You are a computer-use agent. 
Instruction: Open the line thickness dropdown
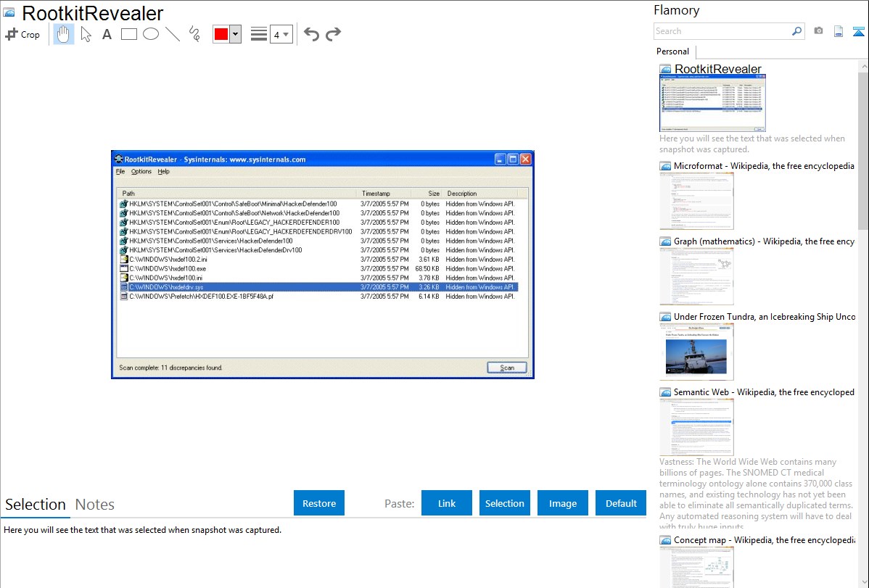pyautogui.click(x=281, y=34)
